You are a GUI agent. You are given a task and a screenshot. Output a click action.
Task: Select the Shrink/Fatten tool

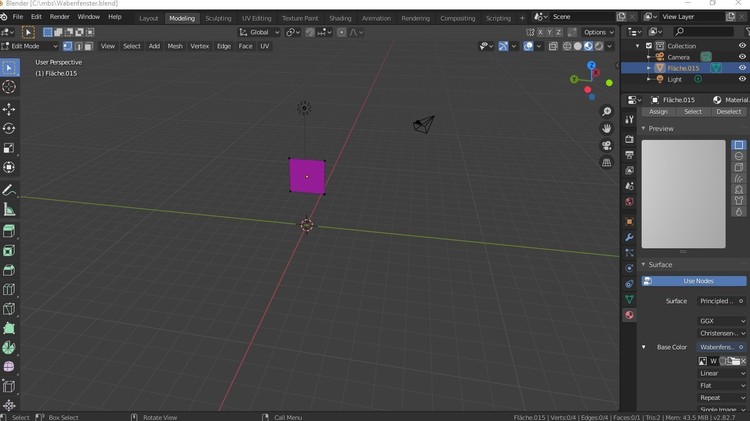[9, 405]
